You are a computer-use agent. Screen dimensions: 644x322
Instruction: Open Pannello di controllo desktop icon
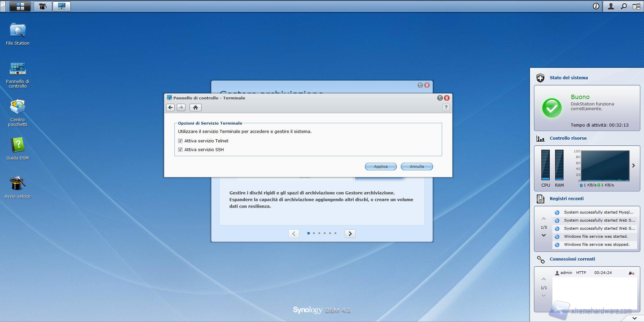[17, 69]
